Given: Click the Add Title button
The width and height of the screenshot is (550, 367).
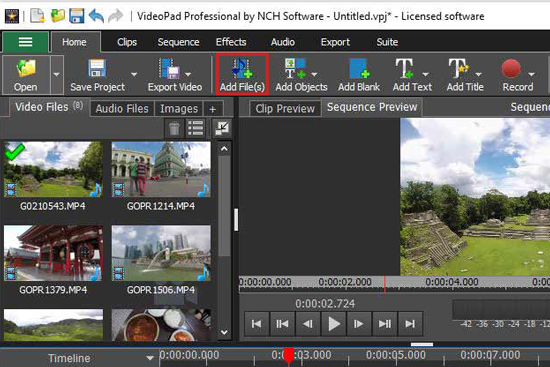Looking at the screenshot, I should point(465,75).
